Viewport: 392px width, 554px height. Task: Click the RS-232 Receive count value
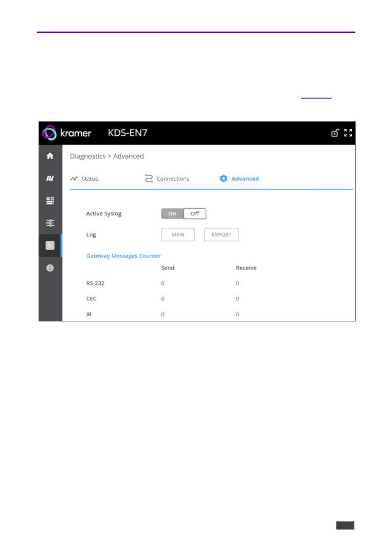coord(237,283)
